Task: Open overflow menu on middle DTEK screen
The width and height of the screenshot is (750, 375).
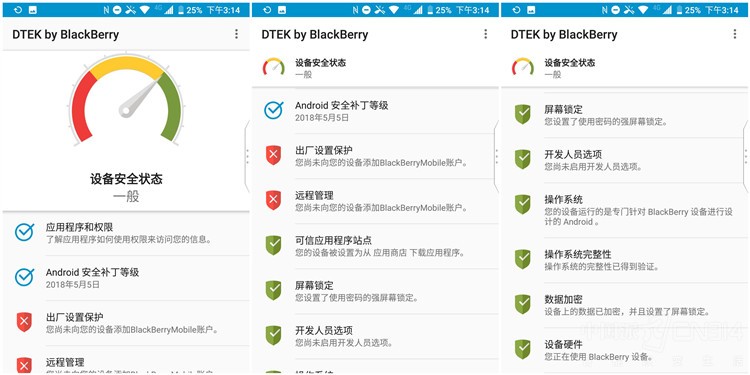Action: click(485, 34)
